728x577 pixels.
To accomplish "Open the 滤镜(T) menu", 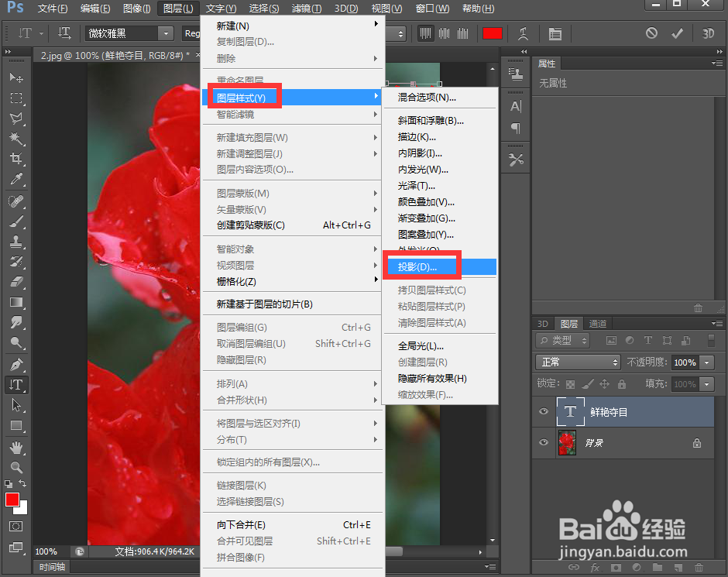I will (307, 9).
